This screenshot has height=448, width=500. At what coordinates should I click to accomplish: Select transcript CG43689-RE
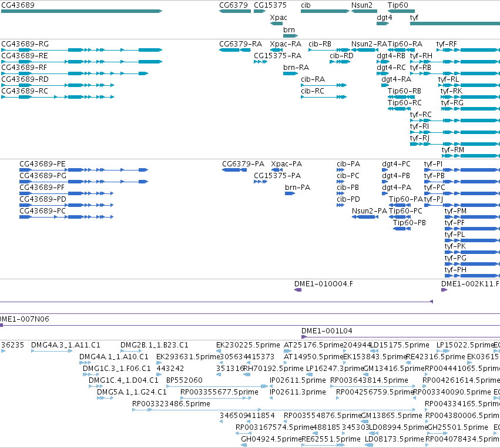click(x=82, y=62)
